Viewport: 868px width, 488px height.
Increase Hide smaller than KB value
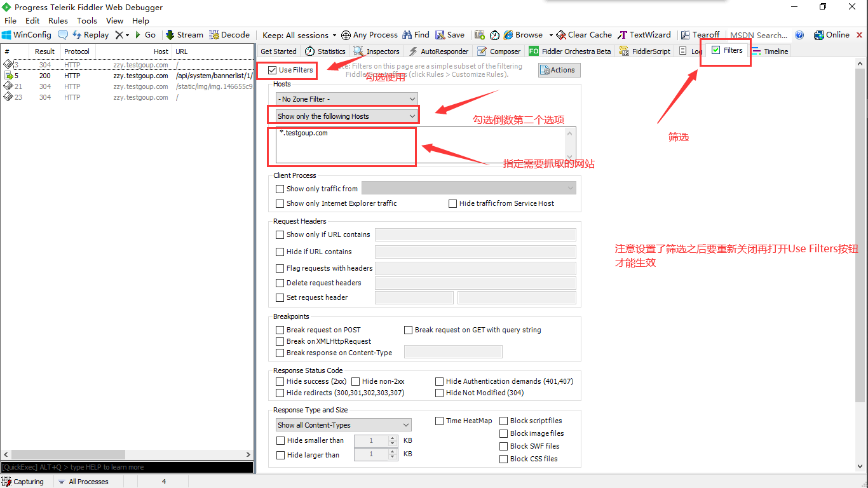393,438
